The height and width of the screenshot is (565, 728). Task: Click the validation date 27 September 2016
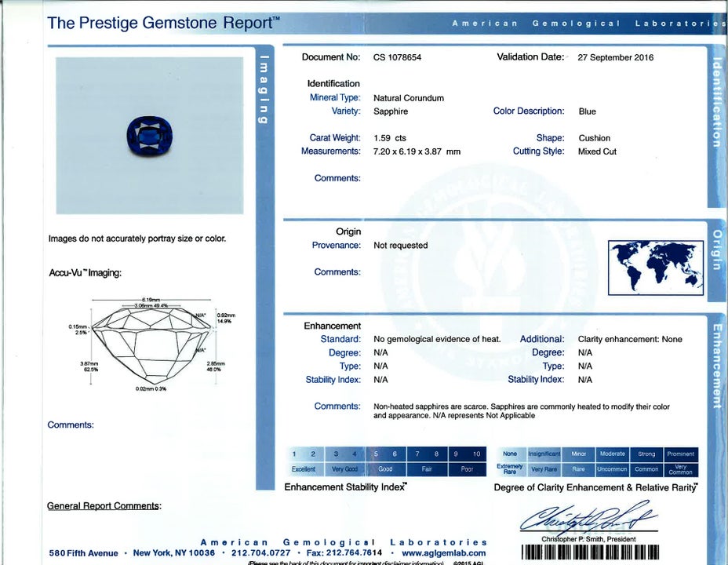pos(615,57)
